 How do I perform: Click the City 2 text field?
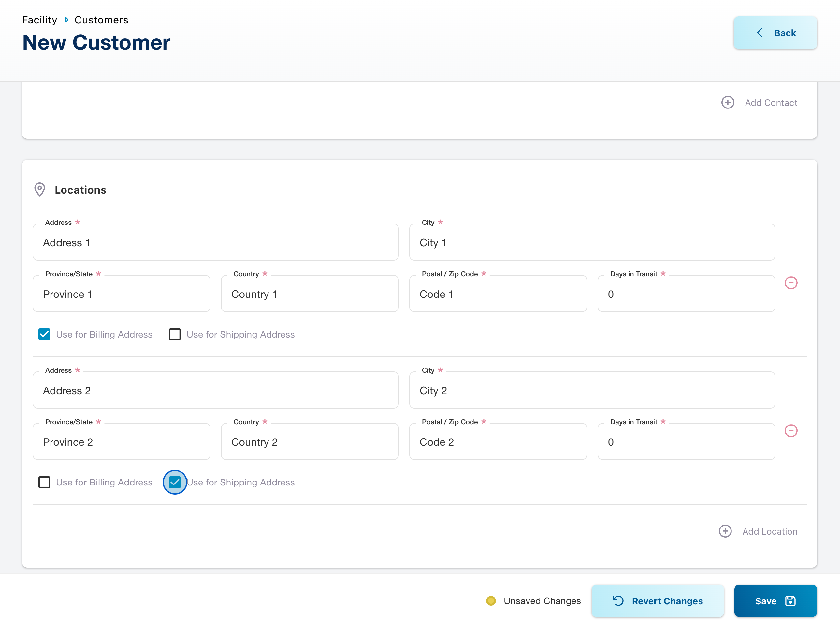pyautogui.click(x=592, y=391)
